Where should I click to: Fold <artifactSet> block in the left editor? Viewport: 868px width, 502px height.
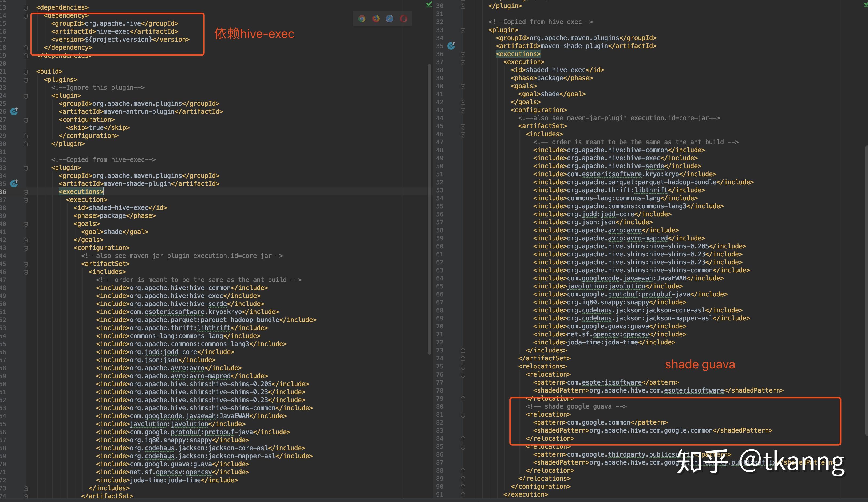point(26,264)
